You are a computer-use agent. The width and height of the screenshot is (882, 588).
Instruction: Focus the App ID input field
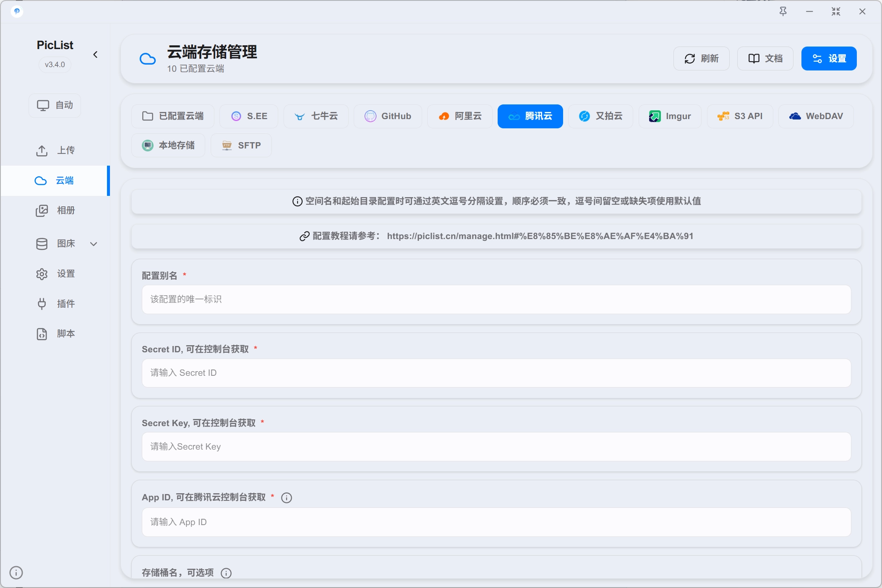click(x=496, y=522)
